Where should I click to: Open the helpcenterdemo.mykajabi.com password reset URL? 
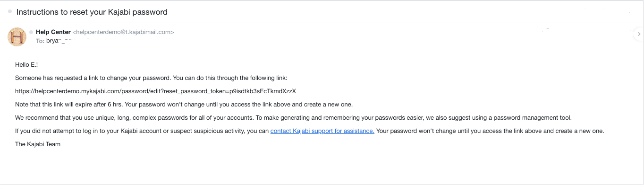click(155, 91)
